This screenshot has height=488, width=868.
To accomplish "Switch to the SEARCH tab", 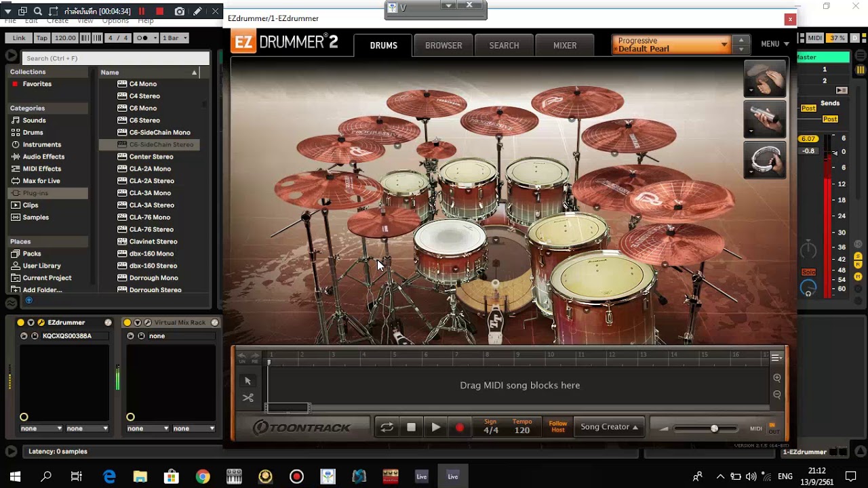I will click(504, 45).
